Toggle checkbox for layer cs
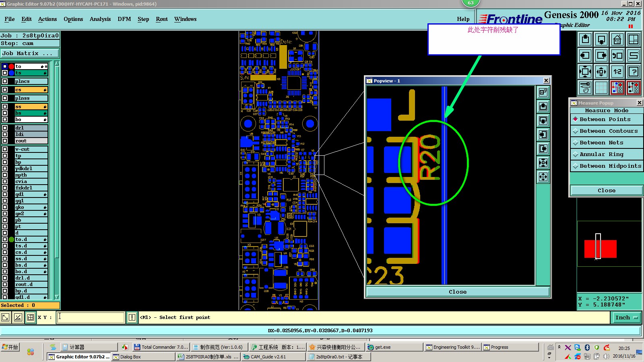The width and height of the screenshot is (644, 362). click(5, 90)
